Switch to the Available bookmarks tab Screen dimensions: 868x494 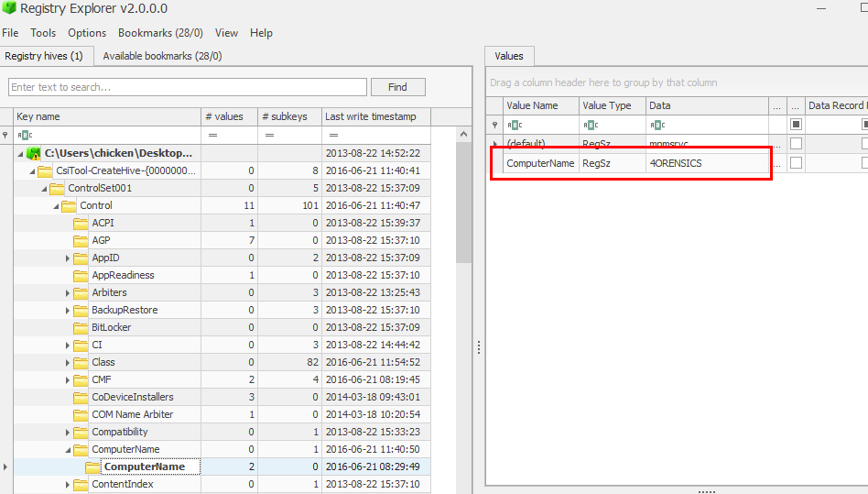162,56
